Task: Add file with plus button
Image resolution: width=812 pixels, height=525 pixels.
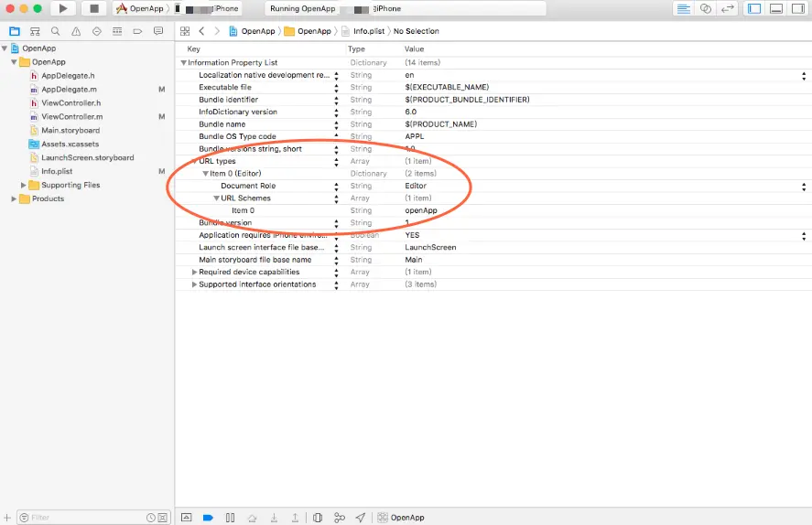Action: pyautogui.click(x=7, y=518)
